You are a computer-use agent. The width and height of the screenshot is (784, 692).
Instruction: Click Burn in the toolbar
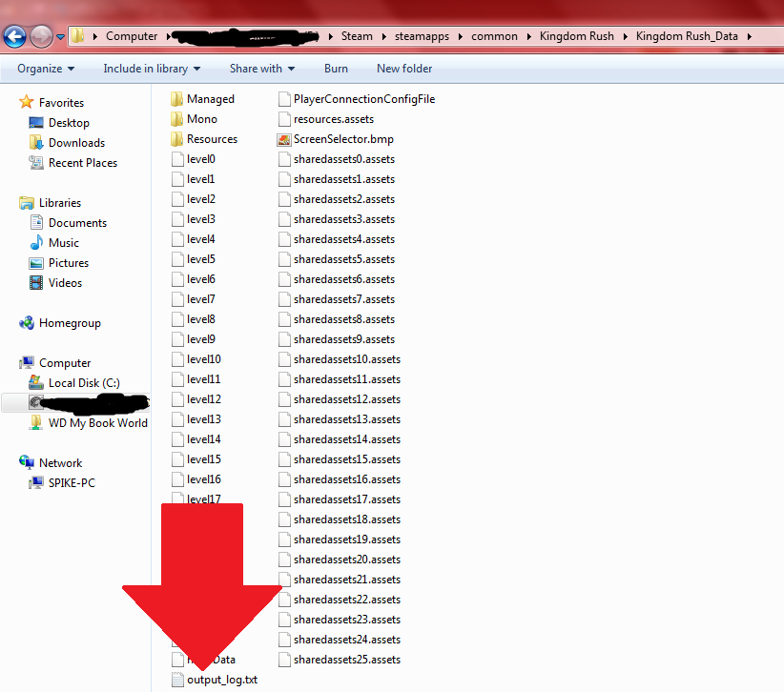tap(336, 69)
